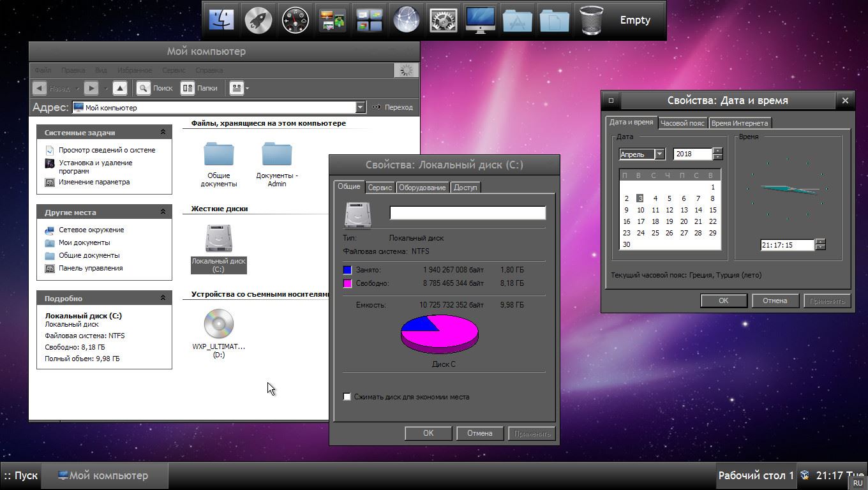Image resolution: width=868 pixels, height=490 pixels.
Task: Switch to the Часовой пояс tab
Action: tap(682, 123)
